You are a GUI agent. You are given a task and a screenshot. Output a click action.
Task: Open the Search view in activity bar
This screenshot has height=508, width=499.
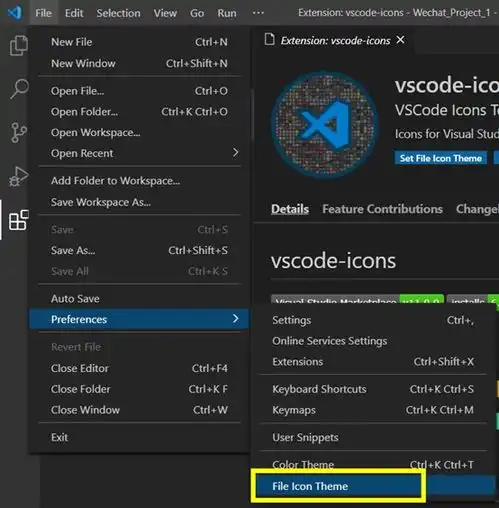[x=19, y=89]
